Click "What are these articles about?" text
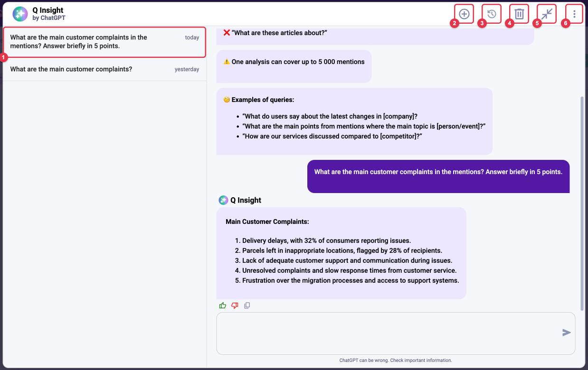This screenshot has width=588, height=370. click(279, 32)
